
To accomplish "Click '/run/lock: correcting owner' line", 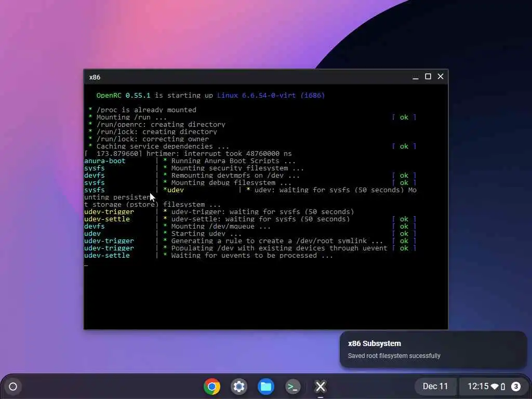I will [x=153, y=139].
